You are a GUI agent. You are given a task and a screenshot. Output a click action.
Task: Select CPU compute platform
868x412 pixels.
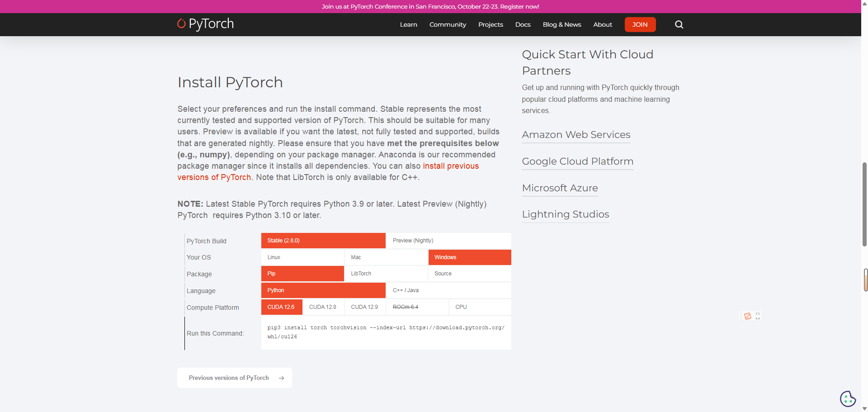click(480, 307)
